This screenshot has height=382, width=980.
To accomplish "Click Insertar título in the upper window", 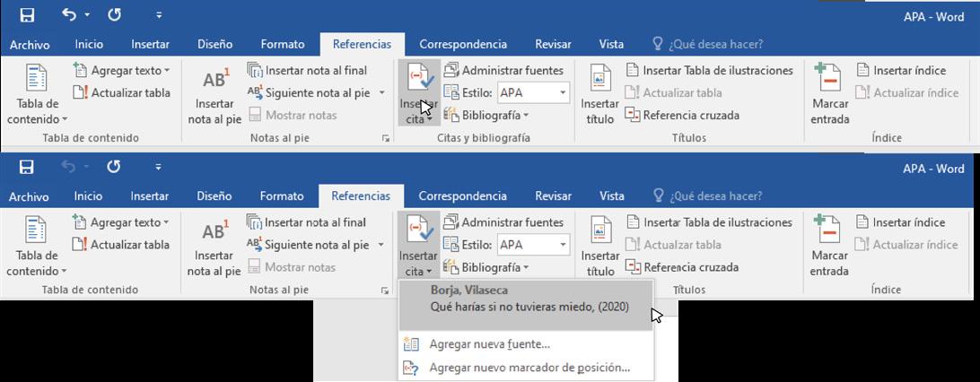I will (600, 93).
